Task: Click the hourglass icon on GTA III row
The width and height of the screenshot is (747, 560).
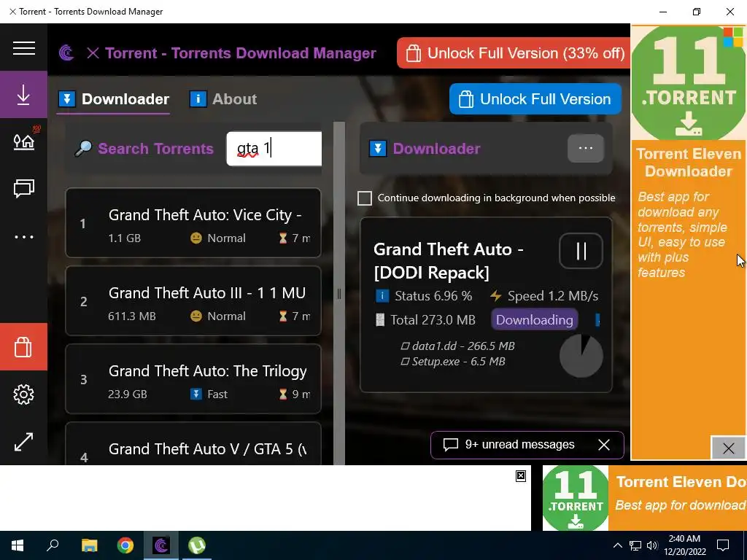Action: 283,316
